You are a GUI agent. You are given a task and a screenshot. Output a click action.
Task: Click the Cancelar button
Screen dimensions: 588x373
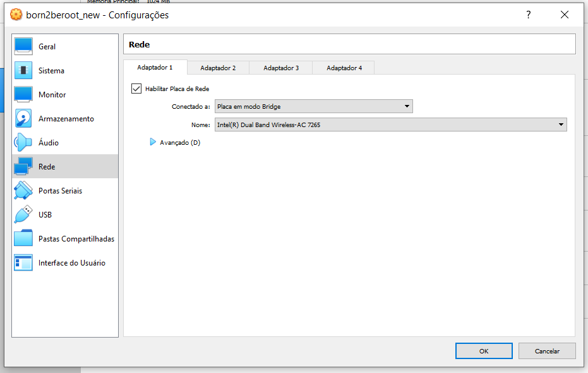pyautogui.click(x=547, y=351)
